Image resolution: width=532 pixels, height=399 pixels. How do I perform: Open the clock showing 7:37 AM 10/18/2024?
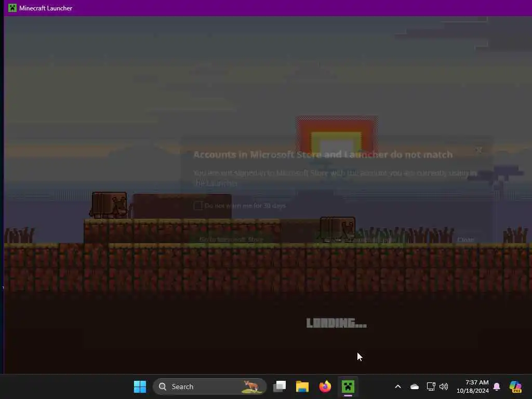pyautogui.click(x=473, y=387)
